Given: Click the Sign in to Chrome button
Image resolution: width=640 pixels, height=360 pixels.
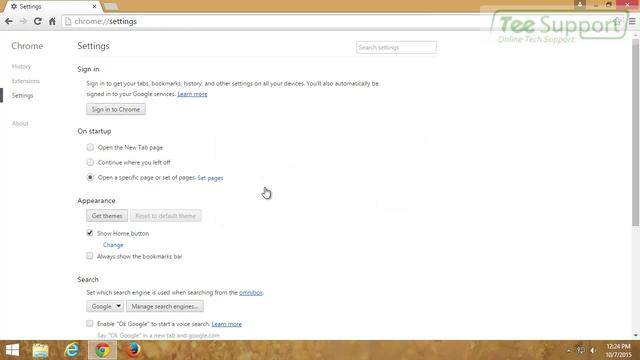Looking at the screenshot, I should pyautogui.click(x=116, y=109).
